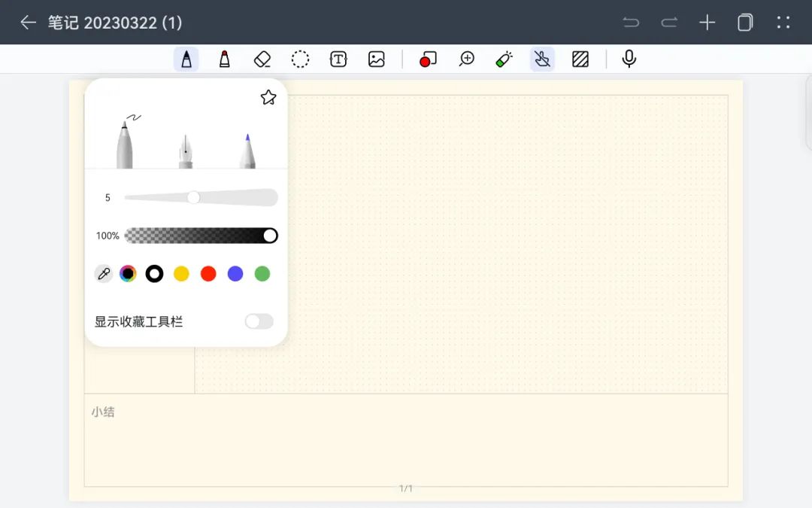This screenshot has width=812, height=508.
Task: Start audio recording with microphone
Action: 629,59
